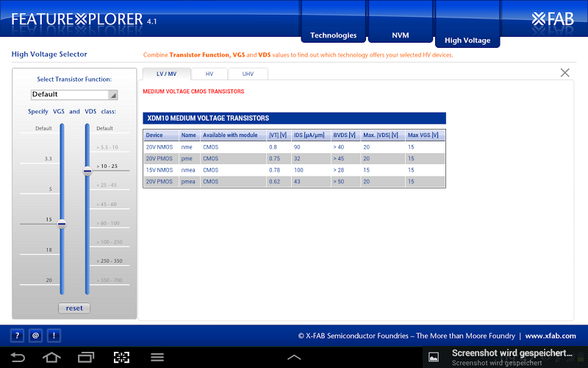Image resolution: width=588 pixels, height=368 pixels.
Task: Select VDS class > 5.5 - 10
Action: click(107, 147)
